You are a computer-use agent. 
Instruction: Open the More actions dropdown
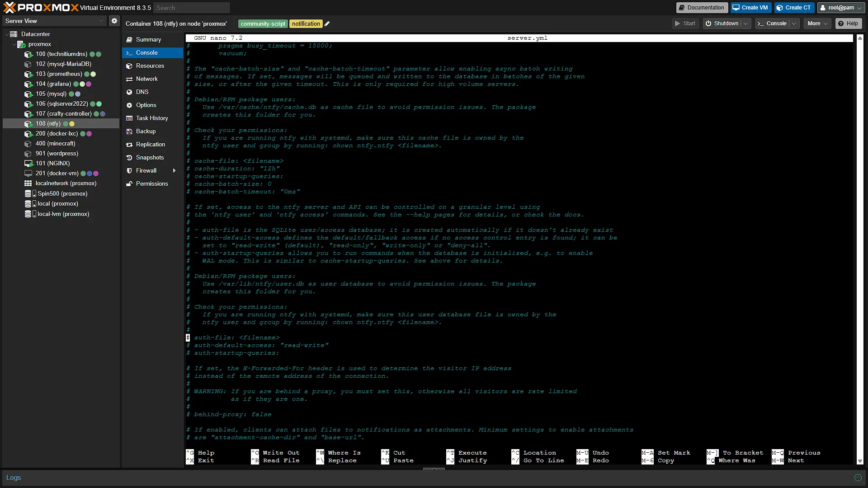pyautogui.click(x=817, y=23)
